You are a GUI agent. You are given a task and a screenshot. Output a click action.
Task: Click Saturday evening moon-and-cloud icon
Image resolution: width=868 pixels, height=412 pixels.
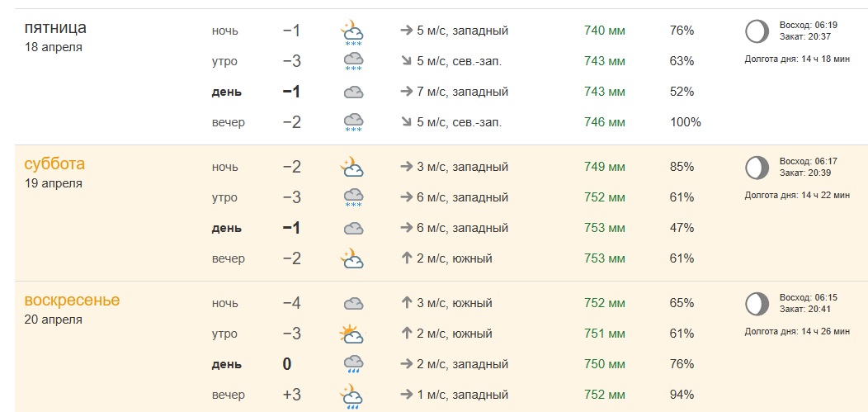(x=352, y=258)
